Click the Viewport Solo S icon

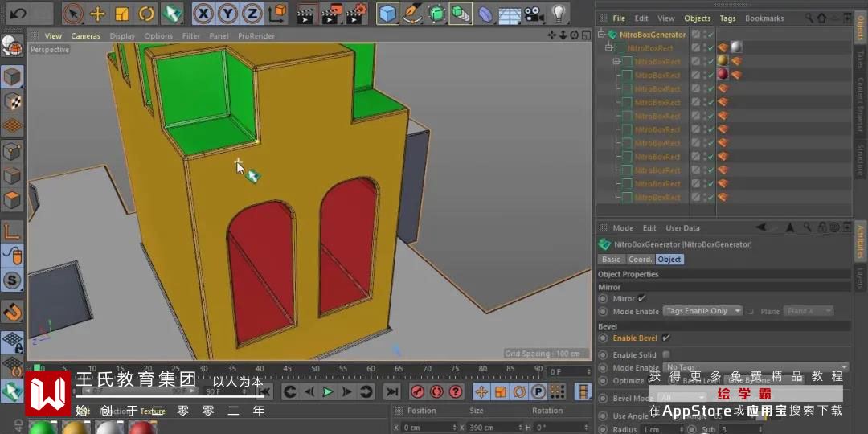coord(11,280)
